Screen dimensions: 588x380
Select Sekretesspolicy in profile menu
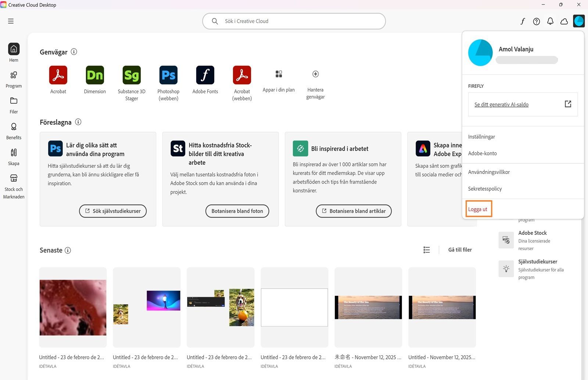coord(485,188)
